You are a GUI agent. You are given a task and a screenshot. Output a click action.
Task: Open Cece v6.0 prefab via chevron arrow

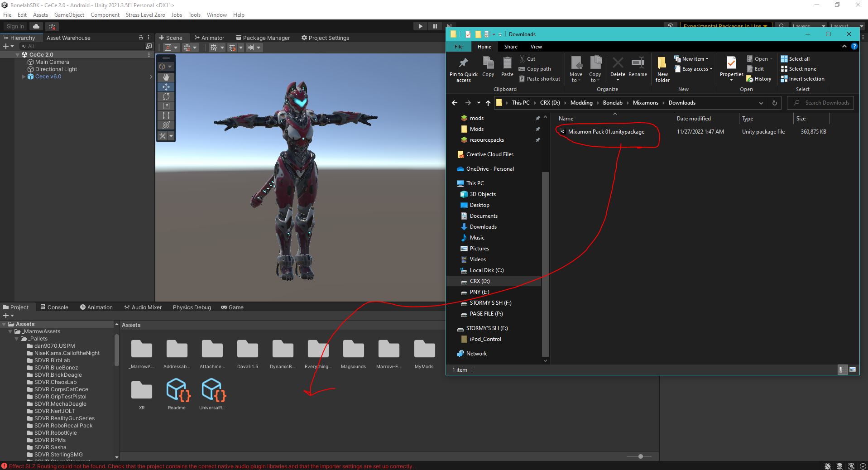pyautogui.click(x=151, y=77)
